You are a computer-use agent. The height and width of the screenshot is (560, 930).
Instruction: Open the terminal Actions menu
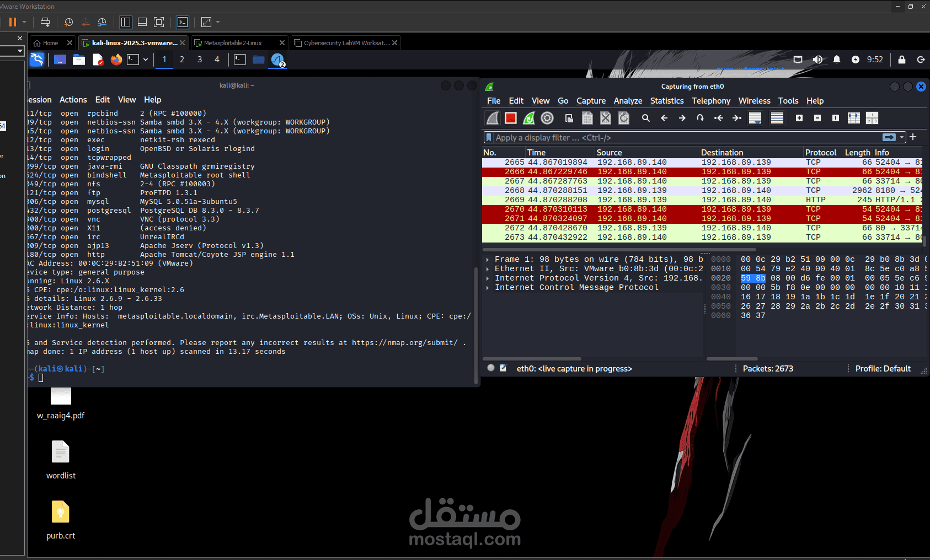(73, 100)
